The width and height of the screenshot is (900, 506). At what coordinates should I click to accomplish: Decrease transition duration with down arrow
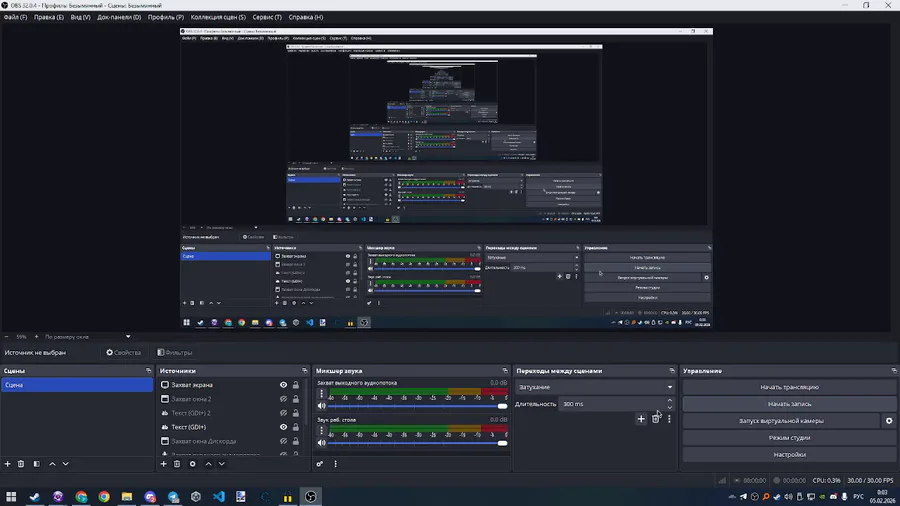[x=670, y=407]
